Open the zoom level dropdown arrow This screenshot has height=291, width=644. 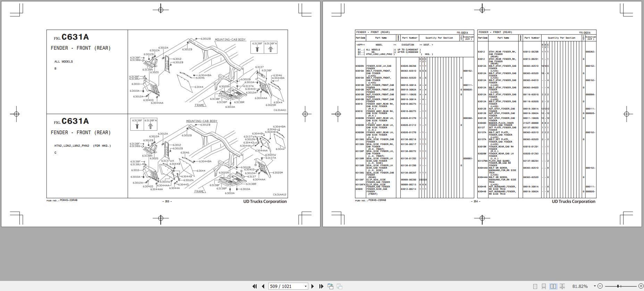click(x=595, y=286)
